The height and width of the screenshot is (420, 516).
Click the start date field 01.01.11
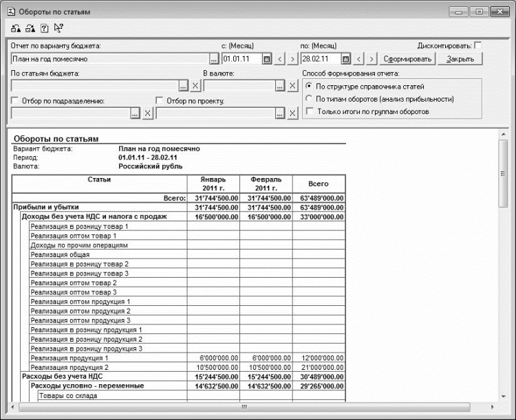pyautogui.click(x=242, y=59)
